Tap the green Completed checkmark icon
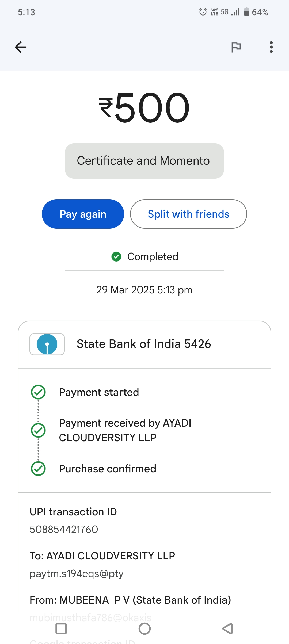 click(116, 257)
